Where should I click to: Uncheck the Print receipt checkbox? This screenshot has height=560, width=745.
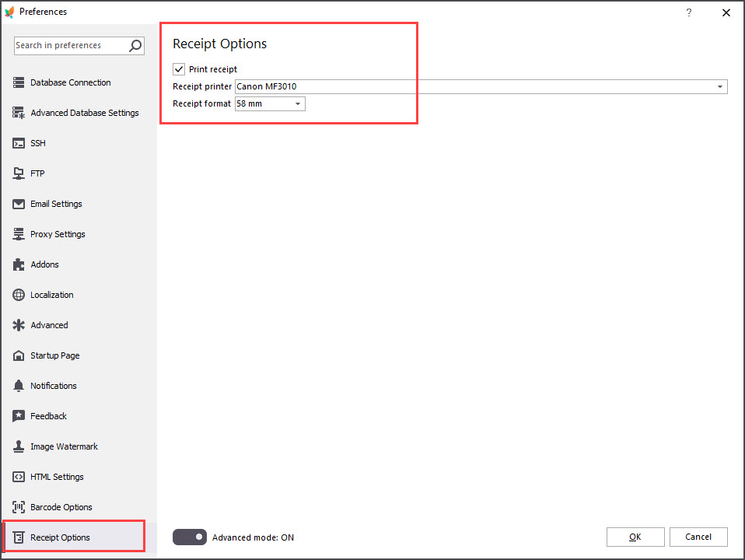[x=179, y=69]
